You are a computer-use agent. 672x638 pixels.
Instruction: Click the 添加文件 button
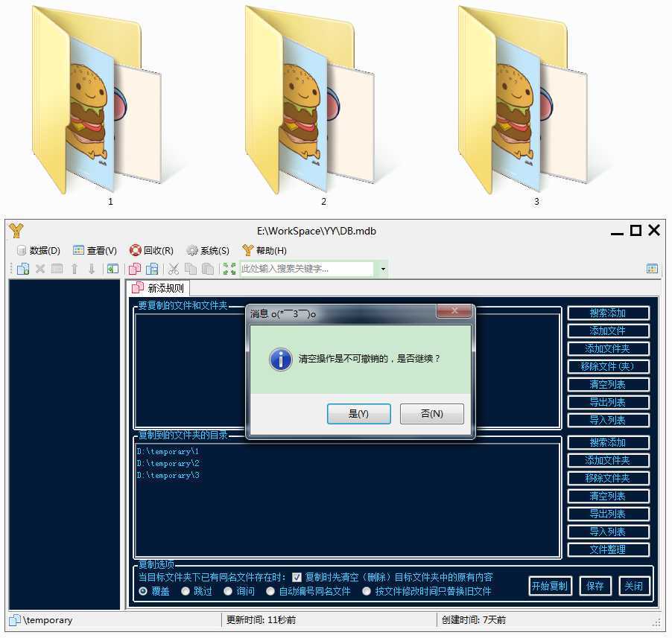608,331
